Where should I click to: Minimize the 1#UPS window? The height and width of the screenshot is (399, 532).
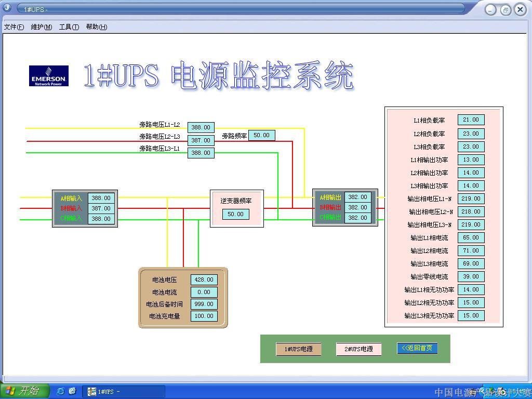(490, 10)
